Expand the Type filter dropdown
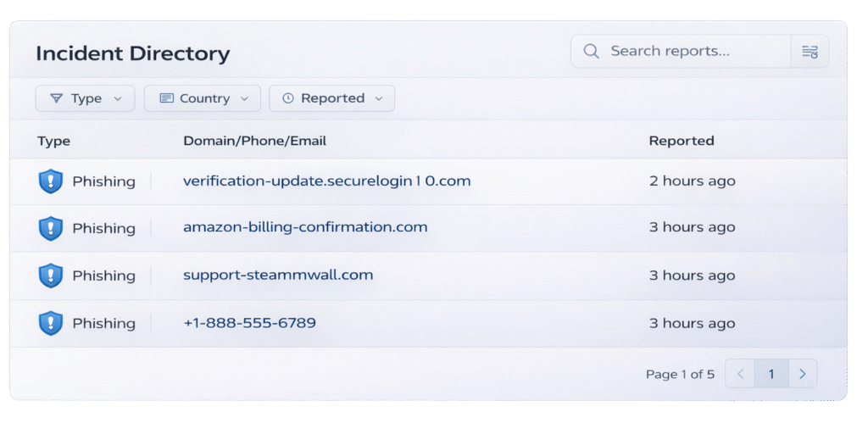This screenshot has height=423, width=868. 85,98
